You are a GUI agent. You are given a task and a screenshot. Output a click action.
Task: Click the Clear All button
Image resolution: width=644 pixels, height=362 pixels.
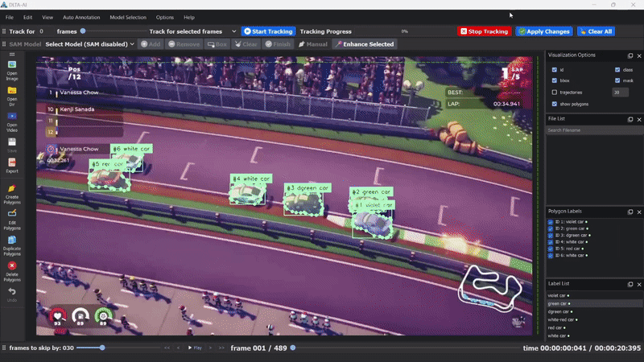[596, 31]
